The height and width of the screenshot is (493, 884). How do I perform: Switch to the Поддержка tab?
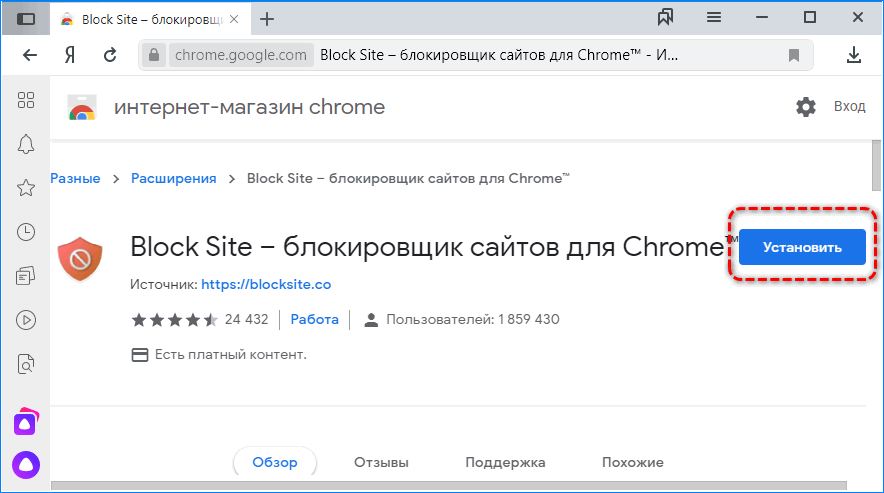(x=505, y=463)
